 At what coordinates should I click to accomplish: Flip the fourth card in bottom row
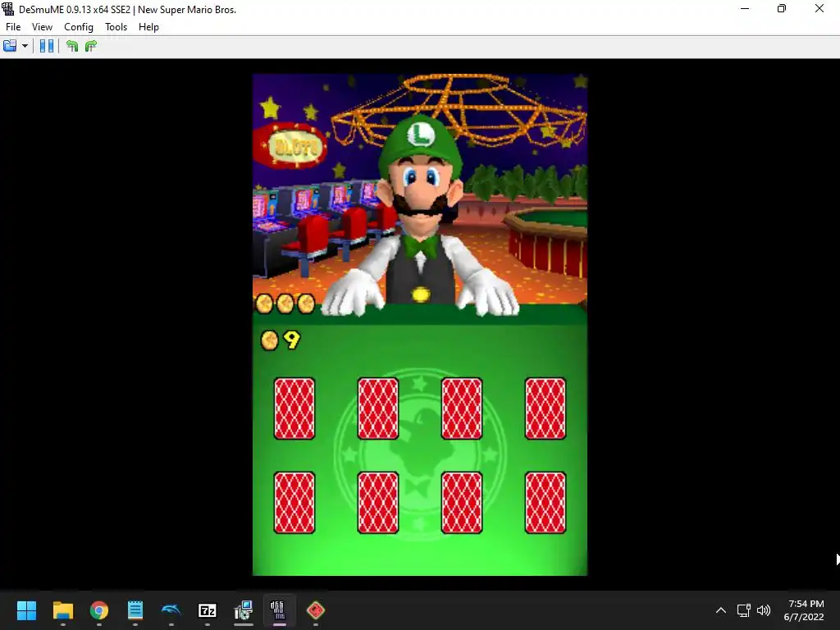(546, 503)
